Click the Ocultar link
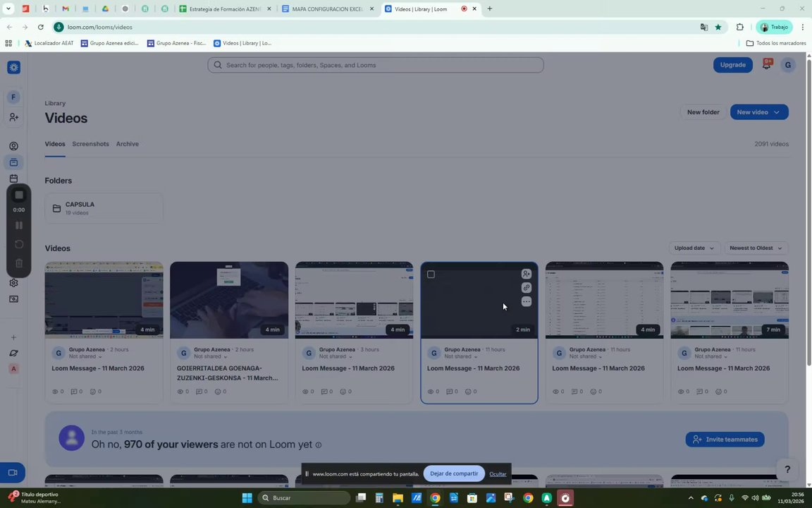The width and height of the screenshot is (812, 508). coord(498,474)
